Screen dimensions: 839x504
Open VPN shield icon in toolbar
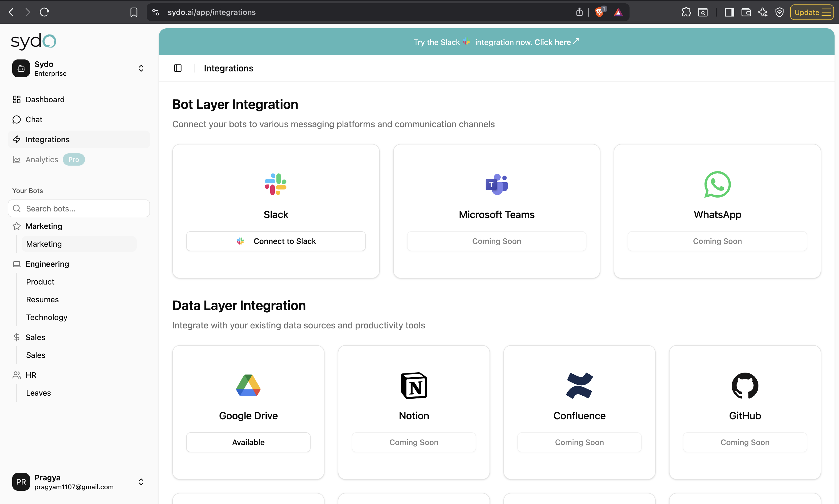pyautogui.click(x=780, y=12)
